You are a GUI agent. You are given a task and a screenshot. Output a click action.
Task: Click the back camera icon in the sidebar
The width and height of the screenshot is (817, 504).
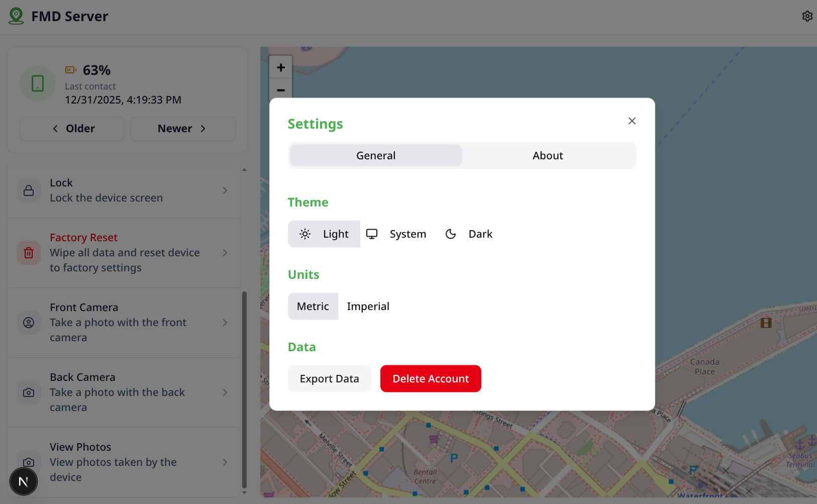(x=29, y=392)
